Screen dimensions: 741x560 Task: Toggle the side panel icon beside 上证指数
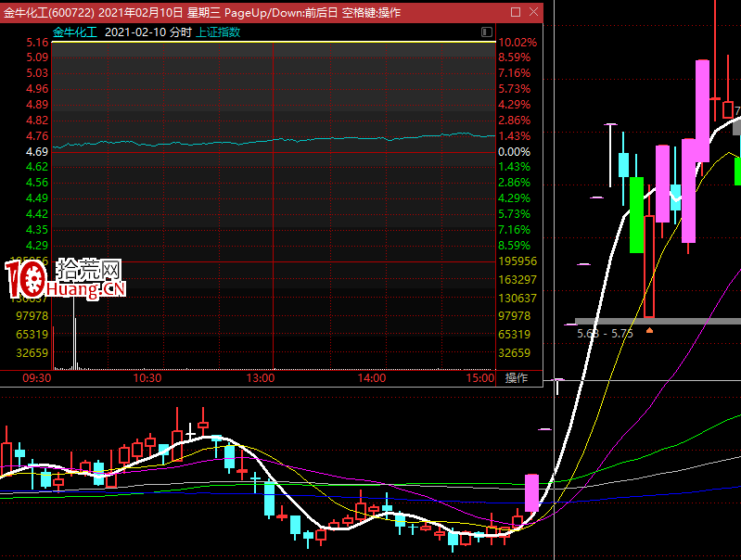486,32
